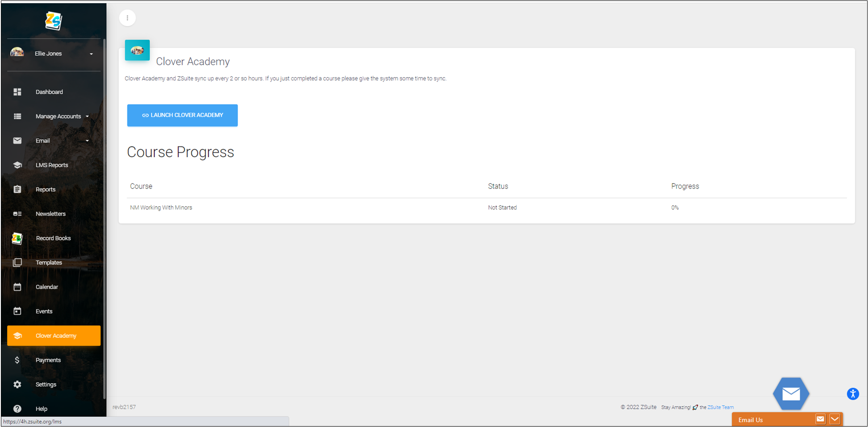Expand the Ellie Jones user dropdown arrow
Image resolution: width=868 pixels, height=427 pixels.
tap(91, 54)
